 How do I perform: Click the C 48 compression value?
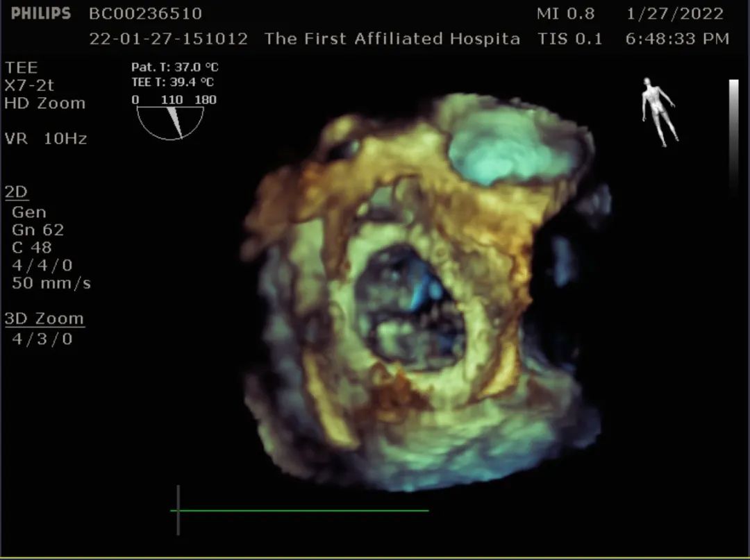point(32,248)
